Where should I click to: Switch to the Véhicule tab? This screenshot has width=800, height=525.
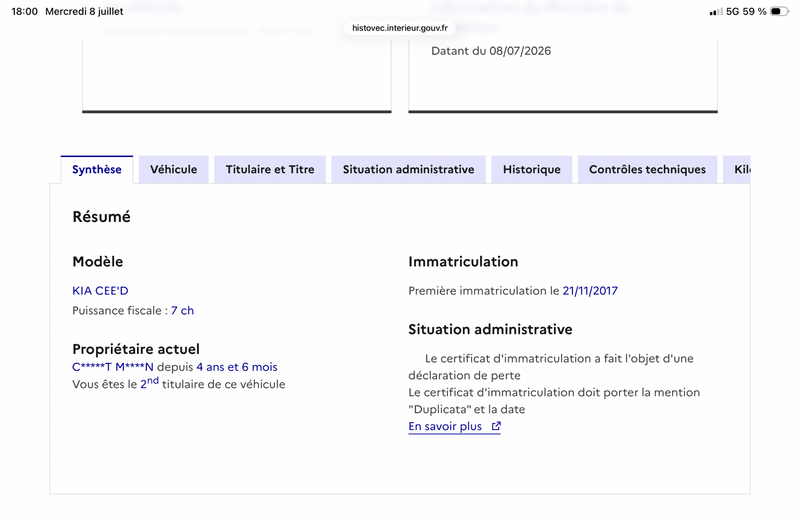[x=173, y=169]
